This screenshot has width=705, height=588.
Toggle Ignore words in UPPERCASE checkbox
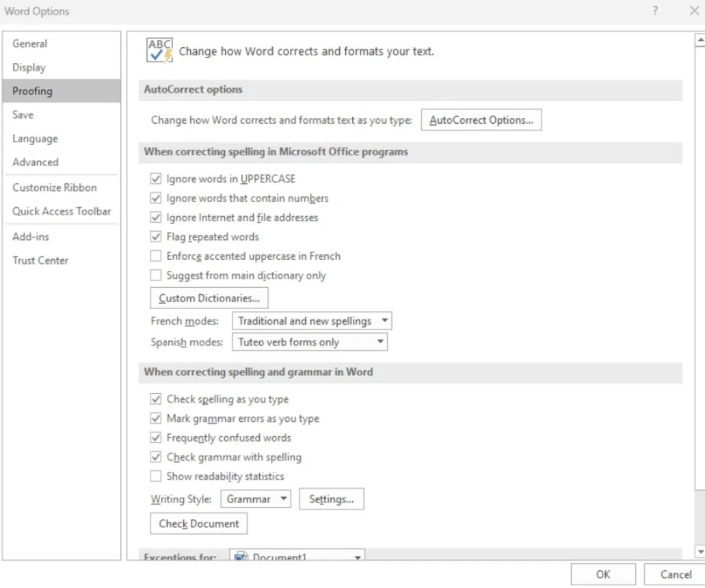(x=156, y=178)
